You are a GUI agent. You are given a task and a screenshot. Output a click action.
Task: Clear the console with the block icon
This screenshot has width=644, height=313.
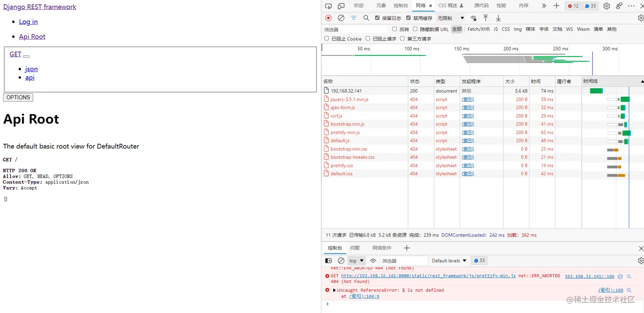(x=341, y=261)
